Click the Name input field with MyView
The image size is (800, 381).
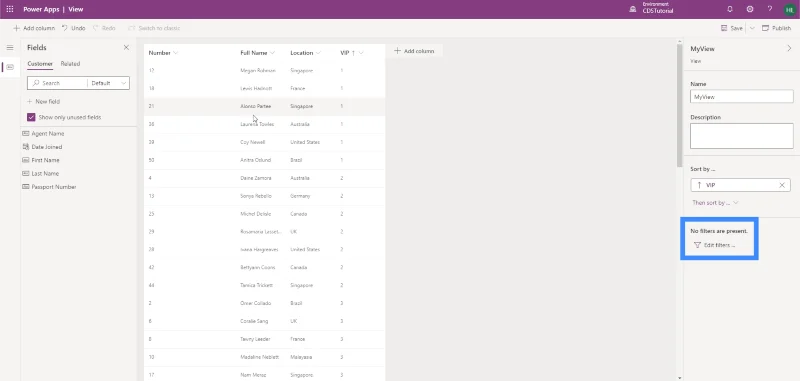coord(741,96)
